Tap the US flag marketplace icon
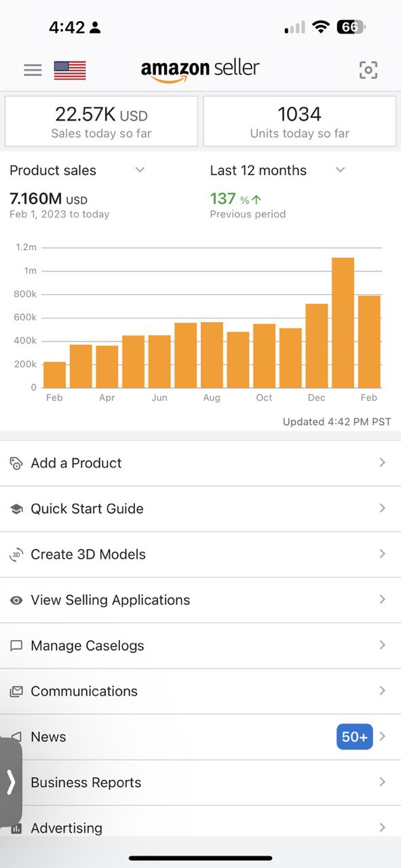Screen dimensions: 401x868 click(x=70, y=70)
